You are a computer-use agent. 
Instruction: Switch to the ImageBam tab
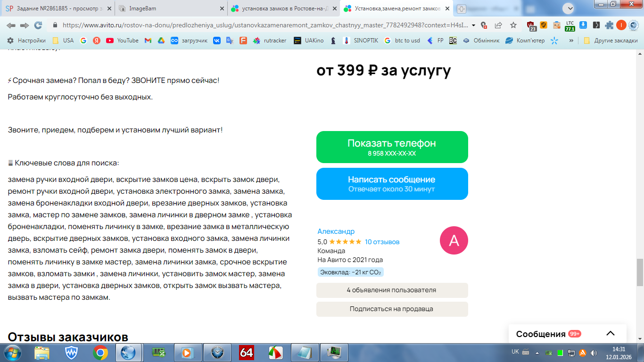tap(171, 8)
